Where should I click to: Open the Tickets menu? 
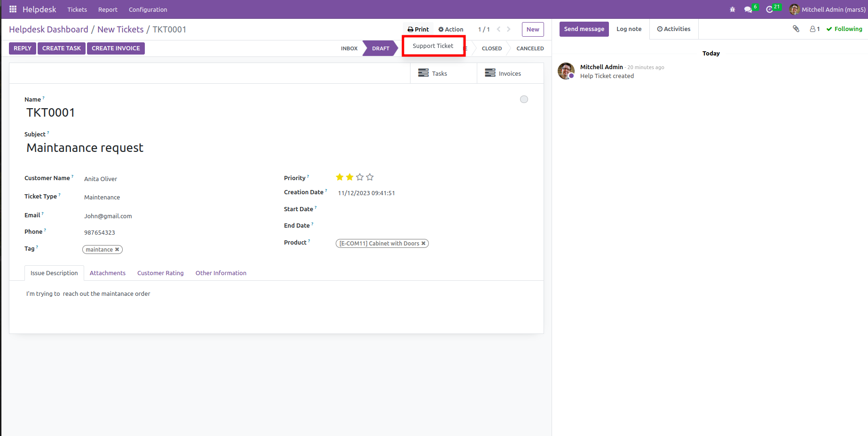[77, 9]
